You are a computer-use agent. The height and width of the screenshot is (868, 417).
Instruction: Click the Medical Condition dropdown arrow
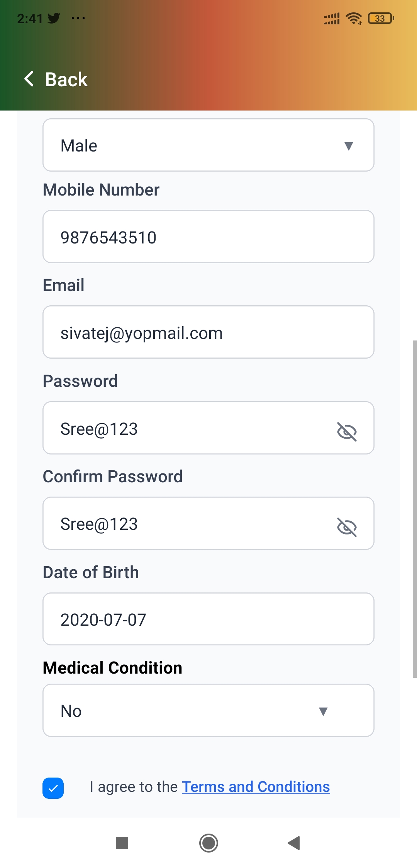tap(324, 711)
